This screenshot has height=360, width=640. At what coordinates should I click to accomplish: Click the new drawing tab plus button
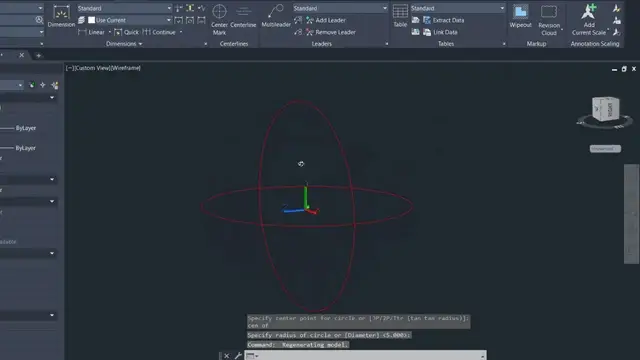(x=38, y=56)
